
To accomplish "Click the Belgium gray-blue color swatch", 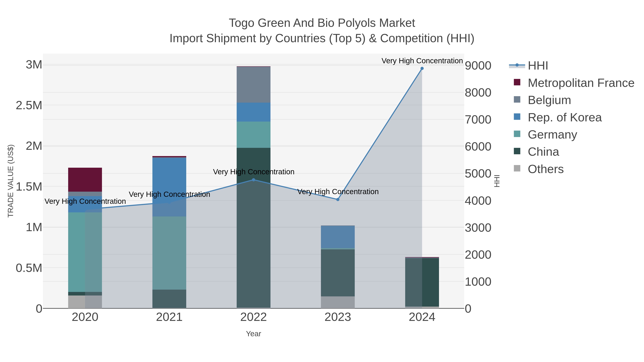I will tap(517, 99).
